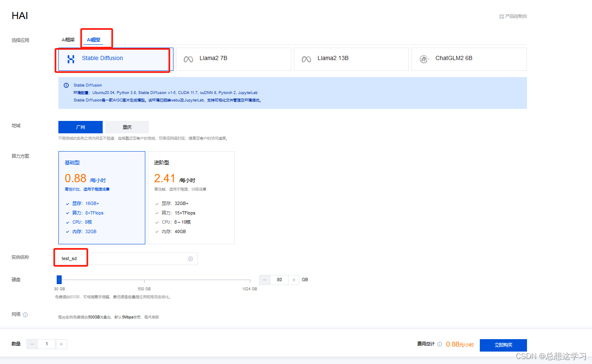Select the Stable Diffusion application card
592x364 pixels.
116,59
